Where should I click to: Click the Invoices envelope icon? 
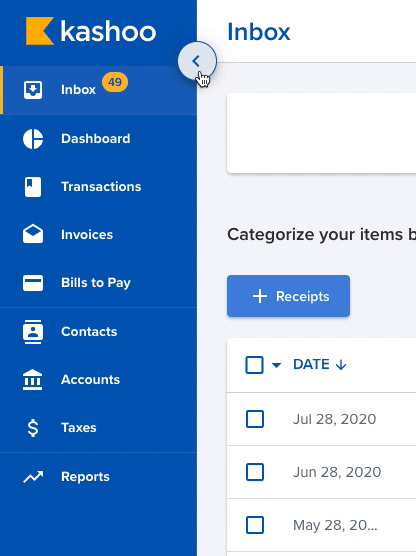coord(33,234)
